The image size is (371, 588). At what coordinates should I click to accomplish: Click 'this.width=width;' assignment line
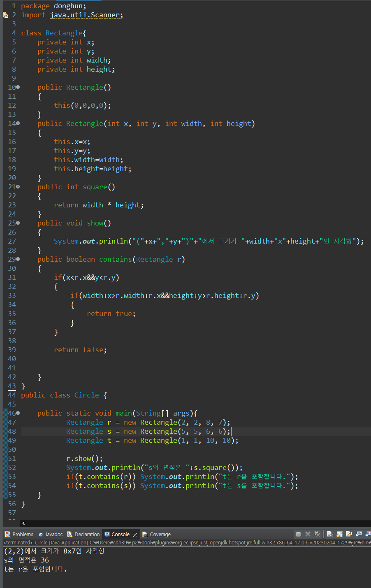88,160
